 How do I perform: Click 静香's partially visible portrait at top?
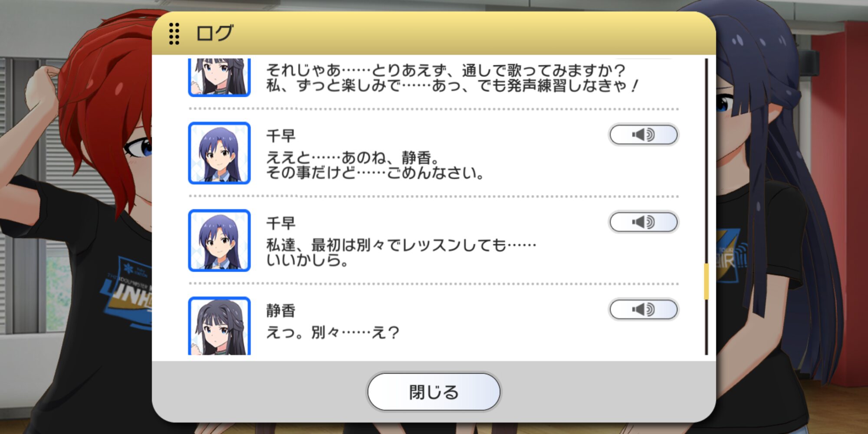(x=220, y=77)
